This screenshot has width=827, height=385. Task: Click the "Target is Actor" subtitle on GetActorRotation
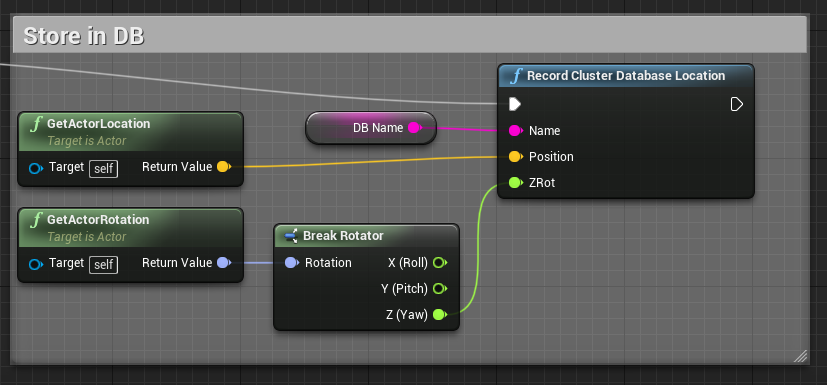(87, 237)
